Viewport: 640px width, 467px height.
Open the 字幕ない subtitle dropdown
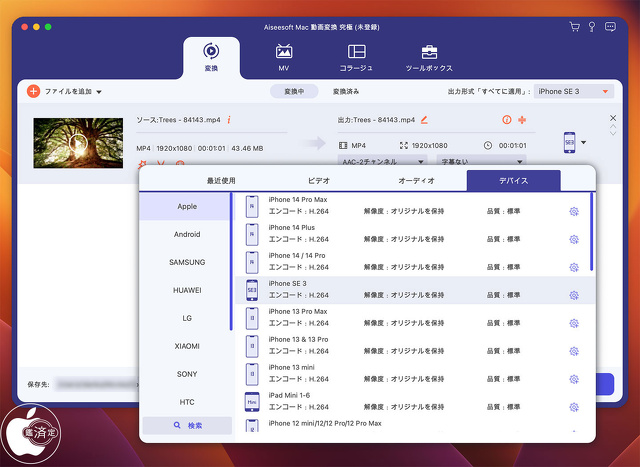pyautogui.click(x=481, y=162)
